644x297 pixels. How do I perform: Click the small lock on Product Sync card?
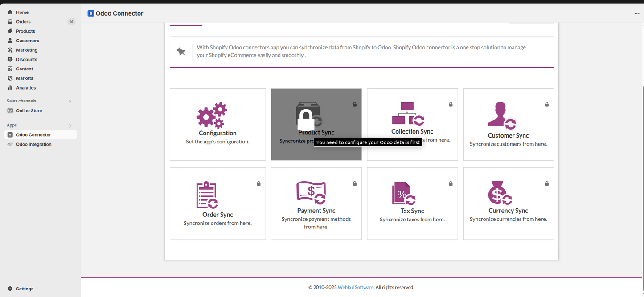(x=355, y=104)
